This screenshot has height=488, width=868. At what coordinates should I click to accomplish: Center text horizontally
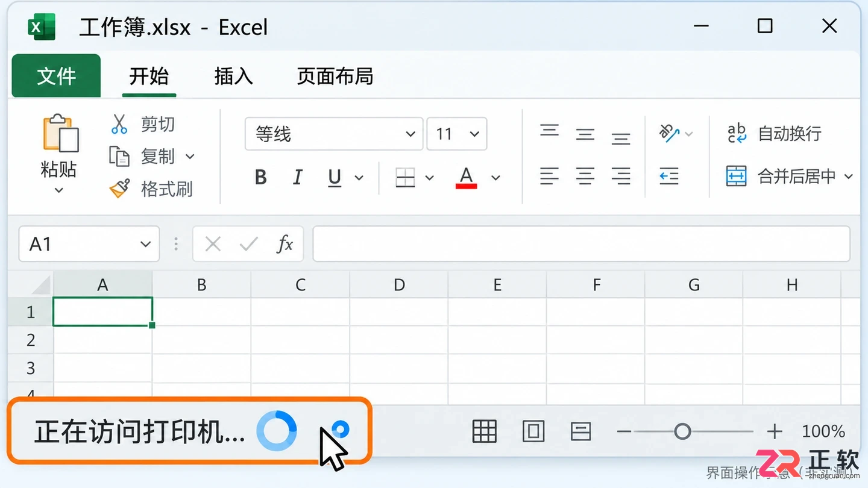pos(585,177)
